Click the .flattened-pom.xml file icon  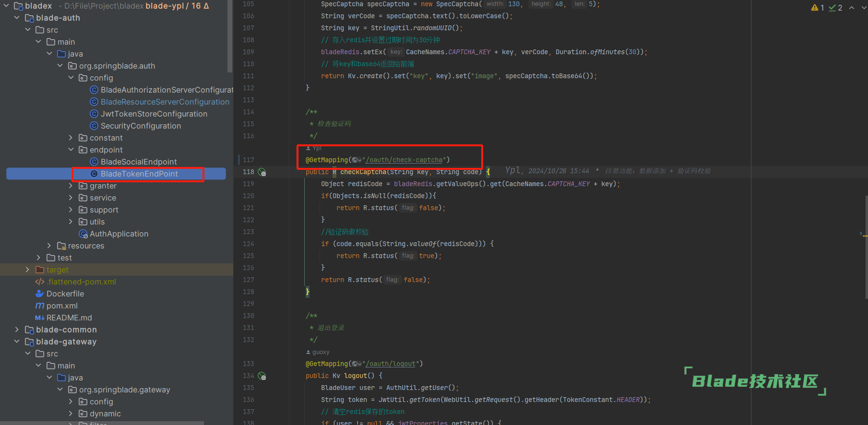pos(40,282)
